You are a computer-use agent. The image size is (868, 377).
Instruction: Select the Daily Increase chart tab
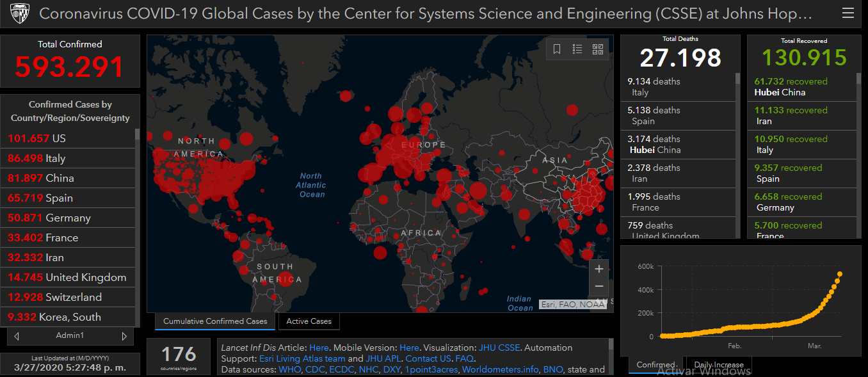point(719,365)
